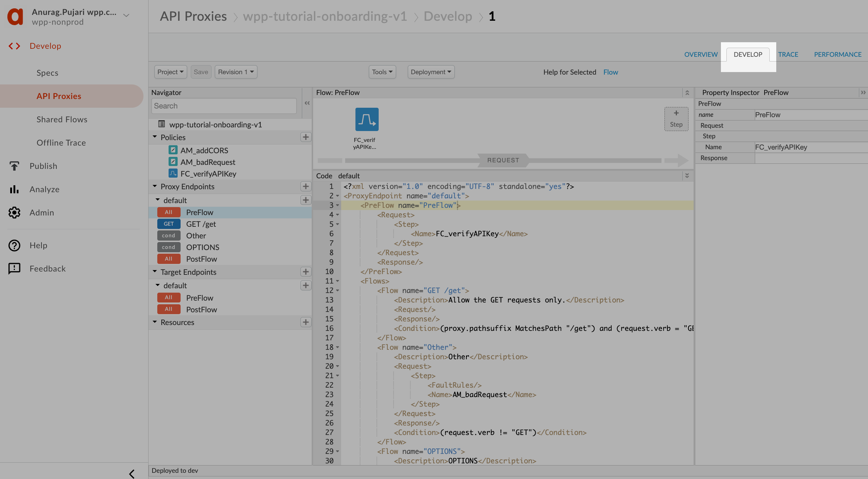Switch to the TRACE tab
The width and height of the screenshot is (868, 479).
(x=788, y=55)
